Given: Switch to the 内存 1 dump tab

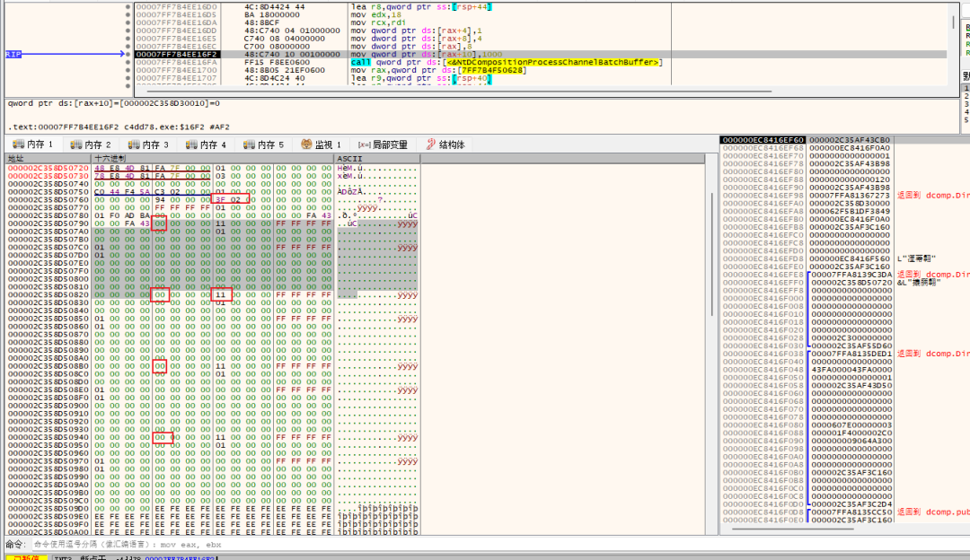Looking at the screenshot, I should pyautogui.click(x=33, y=144).
